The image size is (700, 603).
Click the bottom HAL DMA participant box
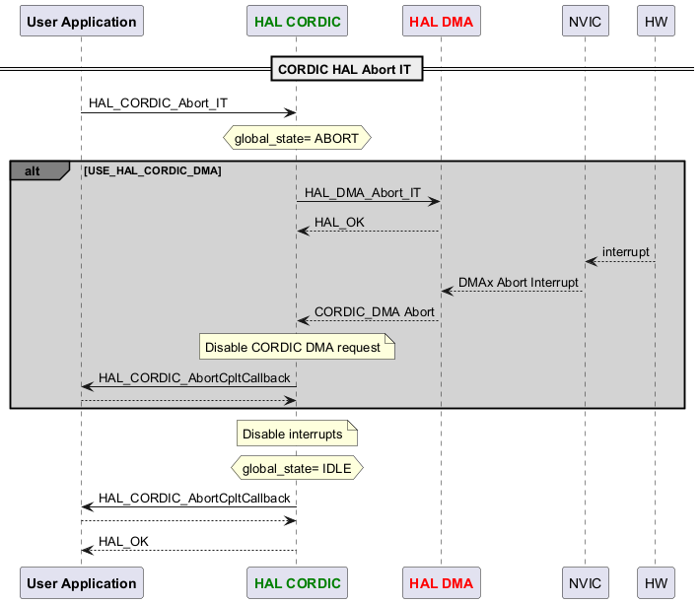pyautogui.click(x=442, y=583)
